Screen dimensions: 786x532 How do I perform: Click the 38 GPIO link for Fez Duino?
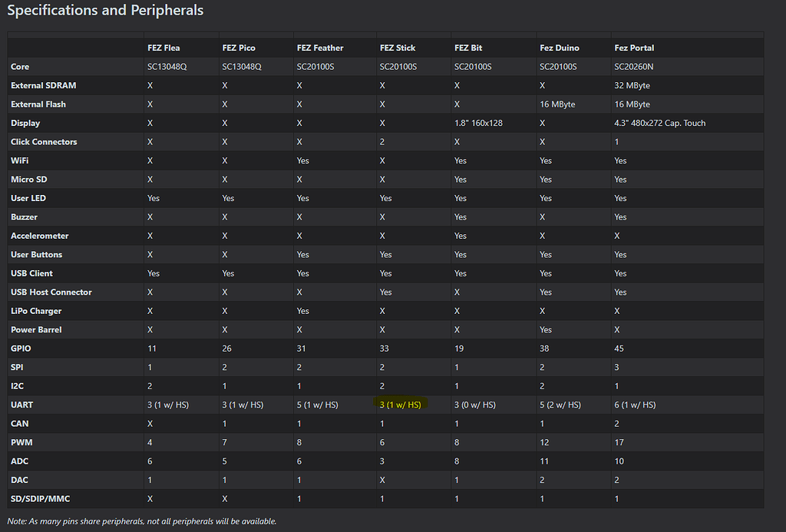click(543, 348)
